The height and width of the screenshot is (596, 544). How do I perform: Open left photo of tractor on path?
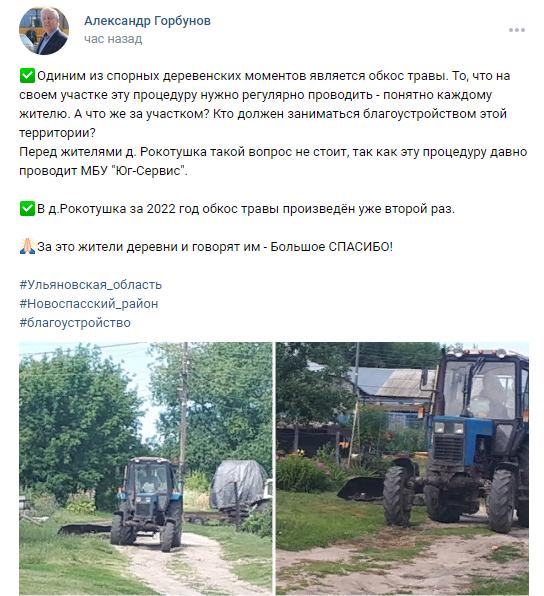(146, 468)
